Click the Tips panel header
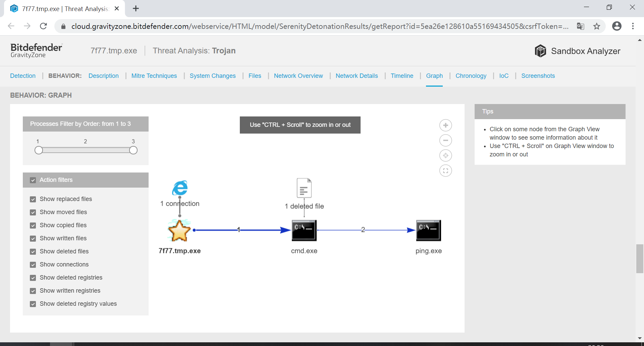The image size is (644, 346). pyautogui.click(x=550, y=111)
